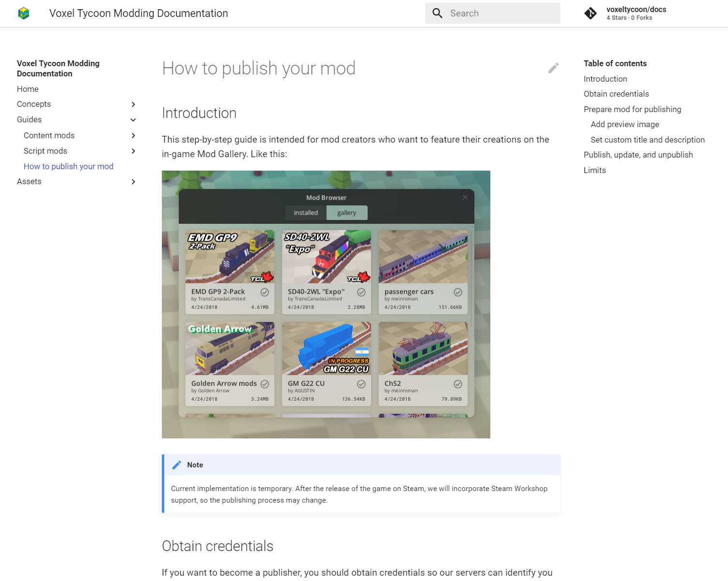This screenshot has height=581, width=728.
Task: Go to Home in sidebar
Action: point(28,89)
